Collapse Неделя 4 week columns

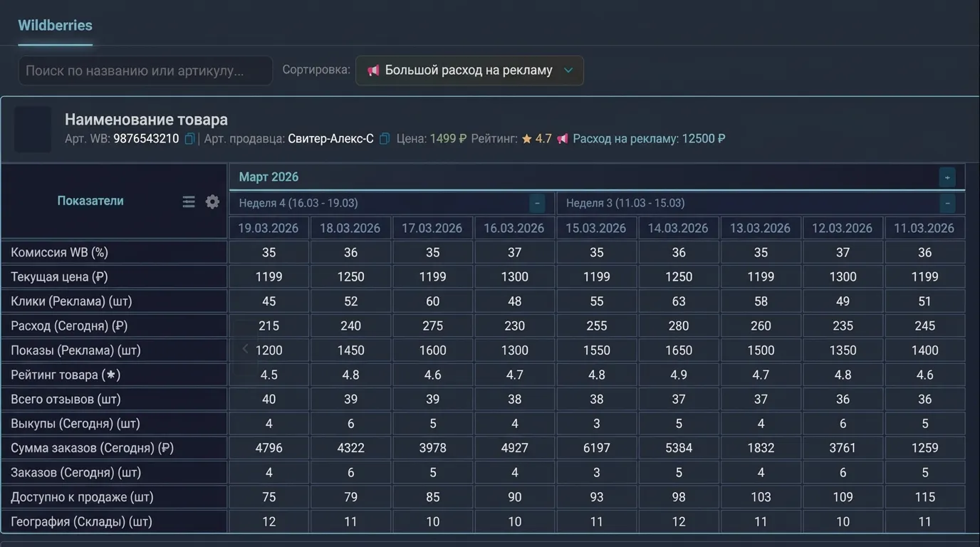pos(537,204)
